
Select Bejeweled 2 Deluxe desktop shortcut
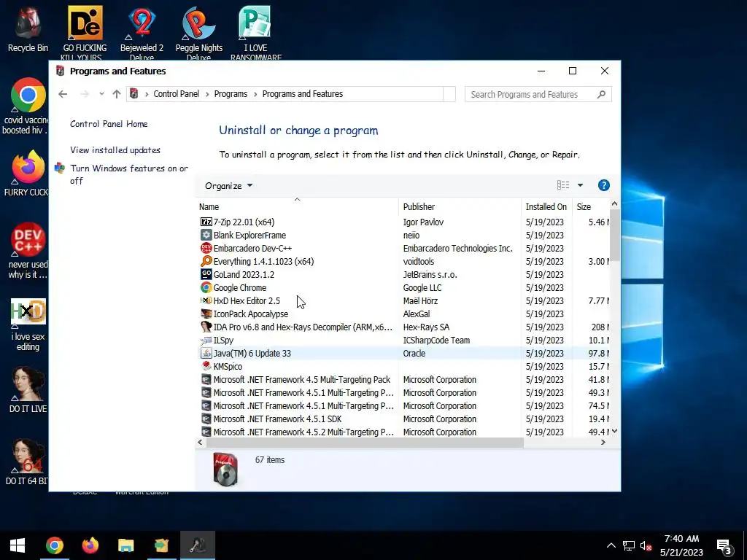point(142,32)
